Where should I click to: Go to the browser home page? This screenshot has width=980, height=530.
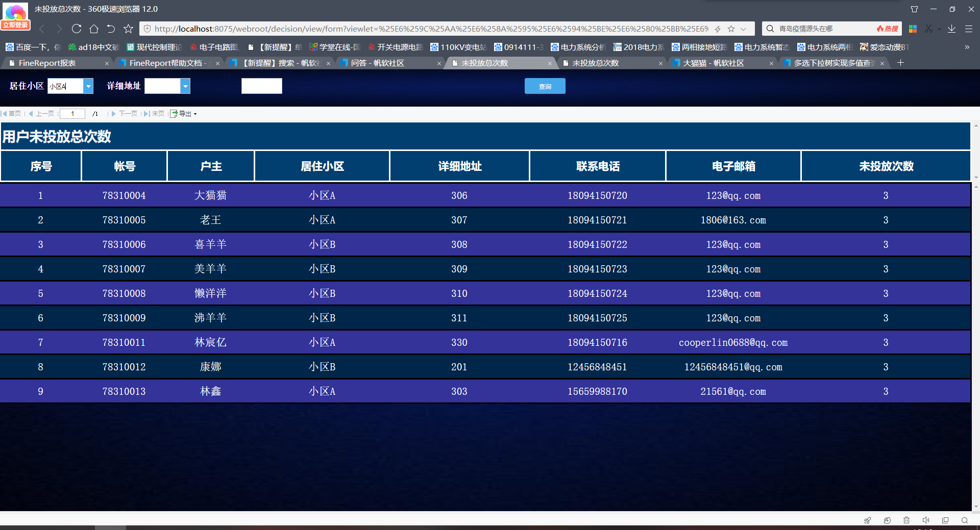94,29
